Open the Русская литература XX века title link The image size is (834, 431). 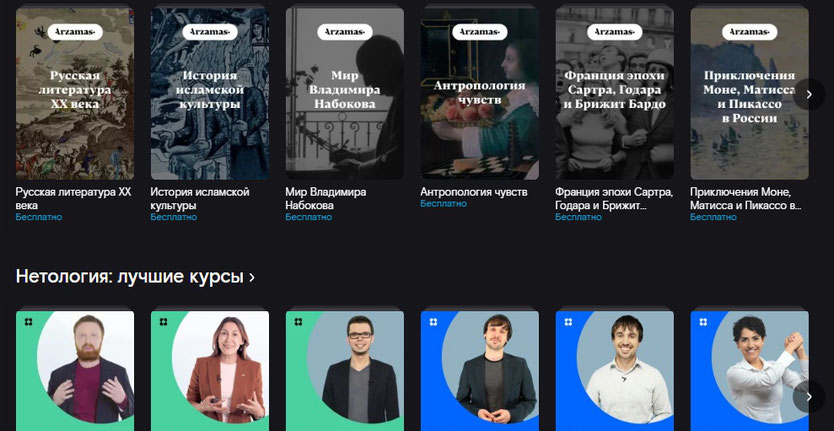click(73, 198)
